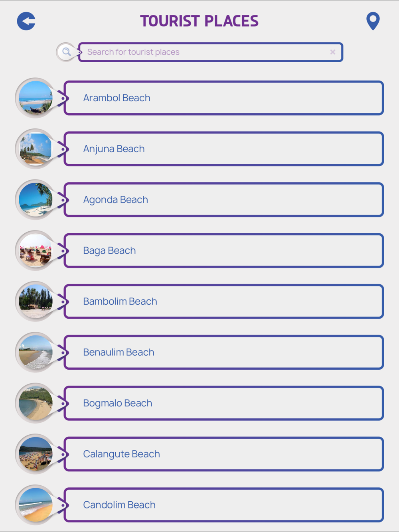Clear search with the X icon
The image size is (399, 532).
point(333,52)
